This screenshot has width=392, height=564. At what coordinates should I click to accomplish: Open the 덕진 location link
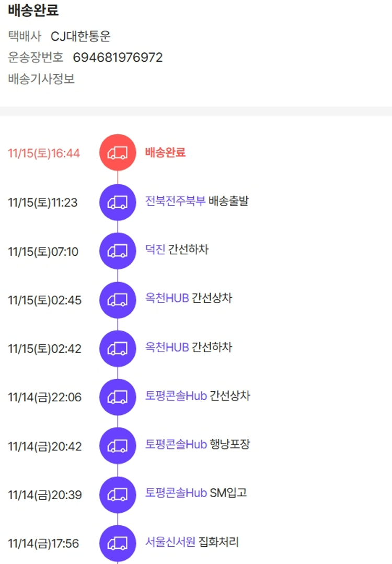155,250
